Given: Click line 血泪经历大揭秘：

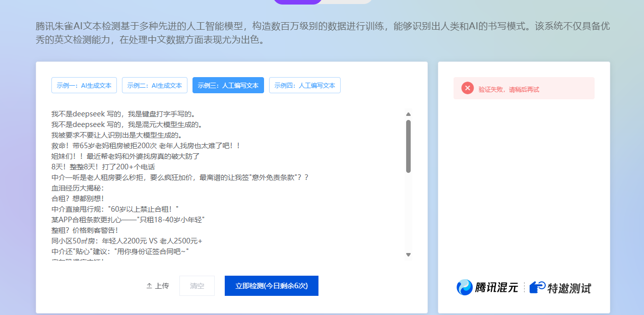Looking at the screenshot, I should (x=78, y=188).
